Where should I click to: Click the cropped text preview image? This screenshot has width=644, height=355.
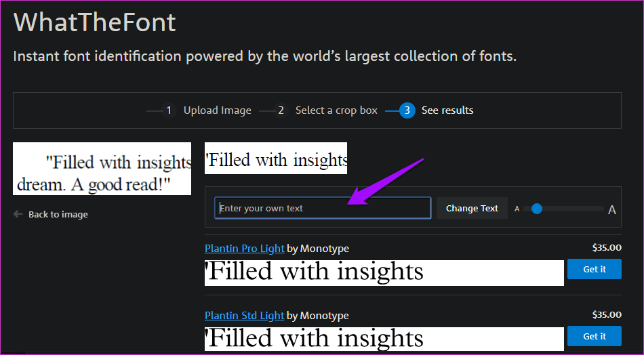pos(276,159)
